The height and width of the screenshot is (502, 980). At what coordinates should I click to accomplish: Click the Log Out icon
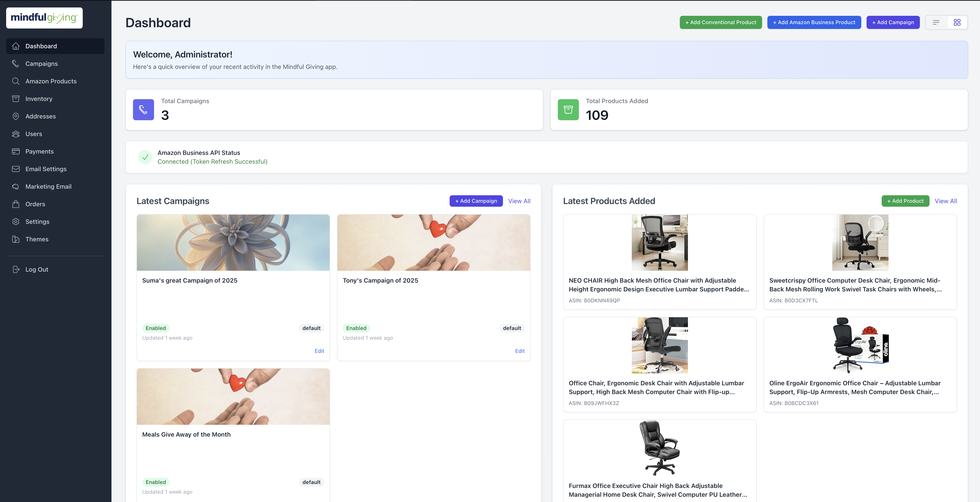pos(16,269)
